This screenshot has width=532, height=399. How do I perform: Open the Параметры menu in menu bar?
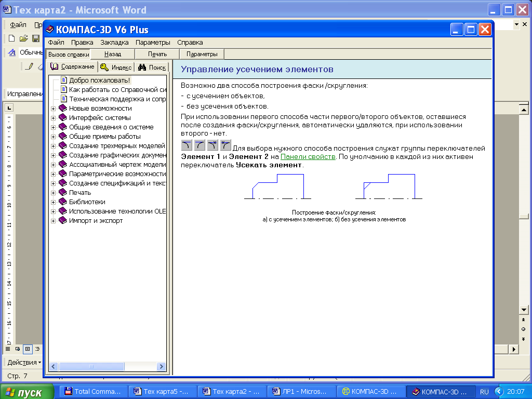(153, 43)
